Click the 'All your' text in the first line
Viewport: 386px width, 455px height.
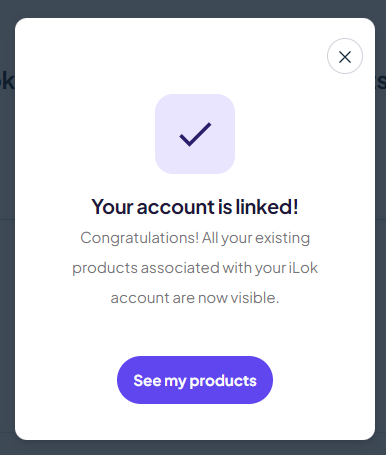[227, 239]
